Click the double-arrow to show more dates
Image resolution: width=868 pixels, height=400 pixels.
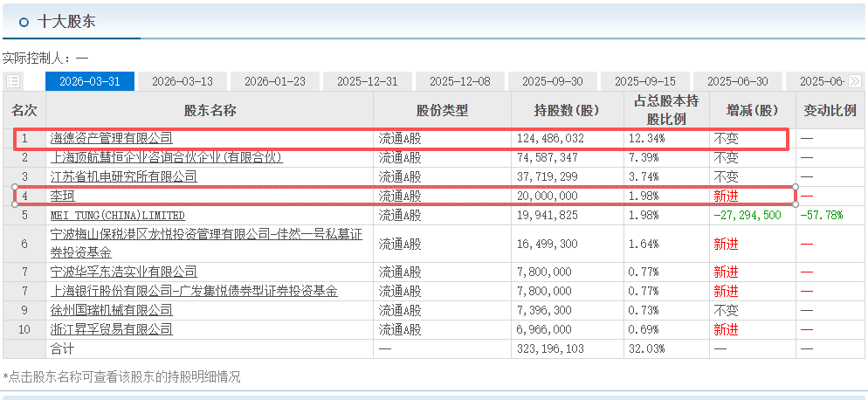click(854, 81)
